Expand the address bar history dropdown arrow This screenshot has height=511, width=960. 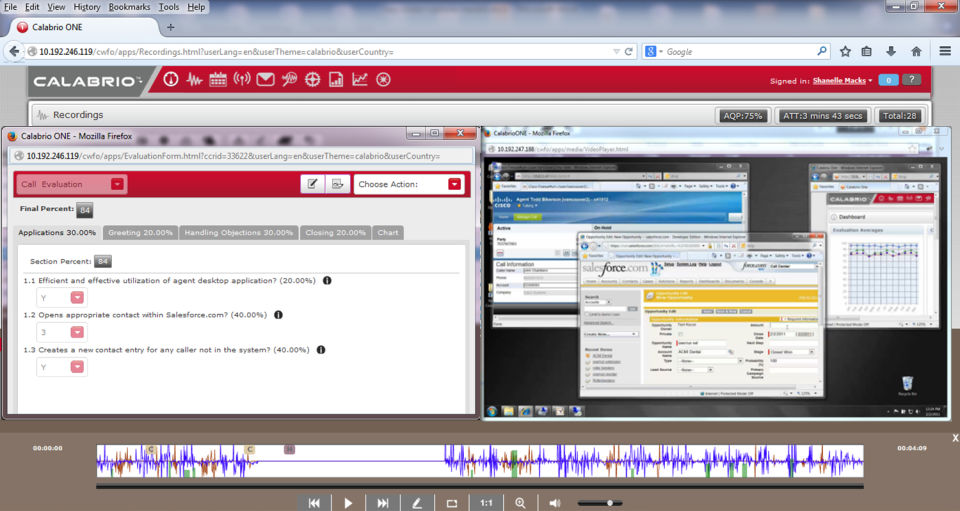pos(616,52)
